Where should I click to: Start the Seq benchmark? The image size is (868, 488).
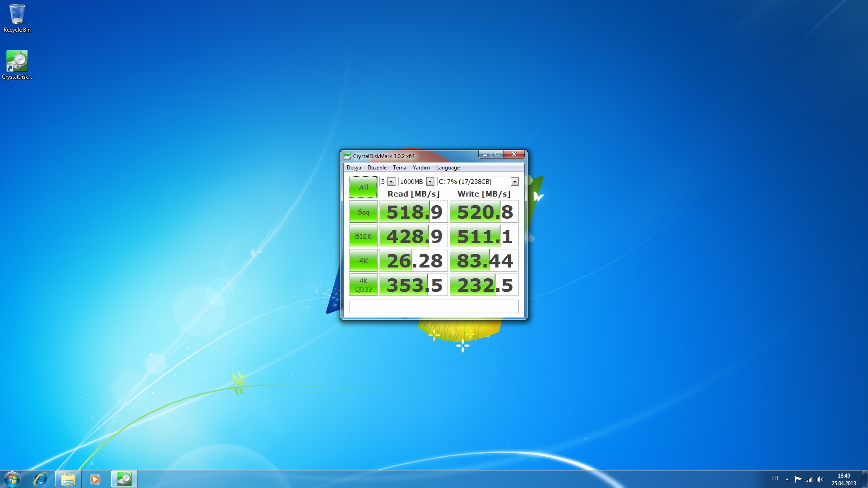363,211
